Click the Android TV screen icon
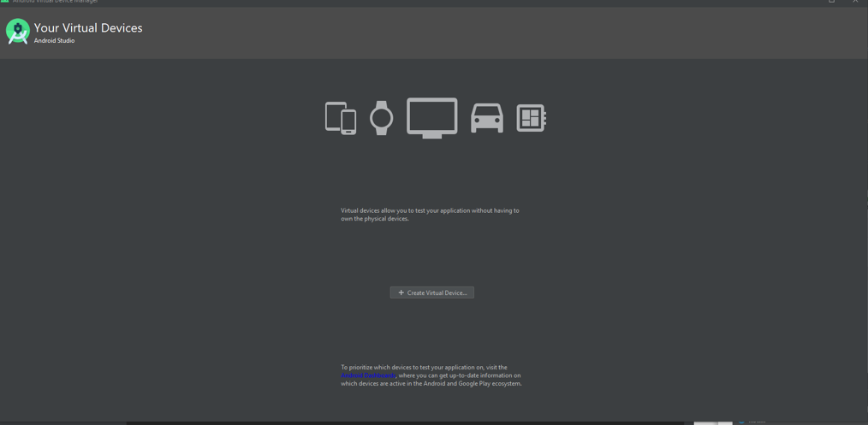Screen dimensions: 868x425 click(431, 118)
